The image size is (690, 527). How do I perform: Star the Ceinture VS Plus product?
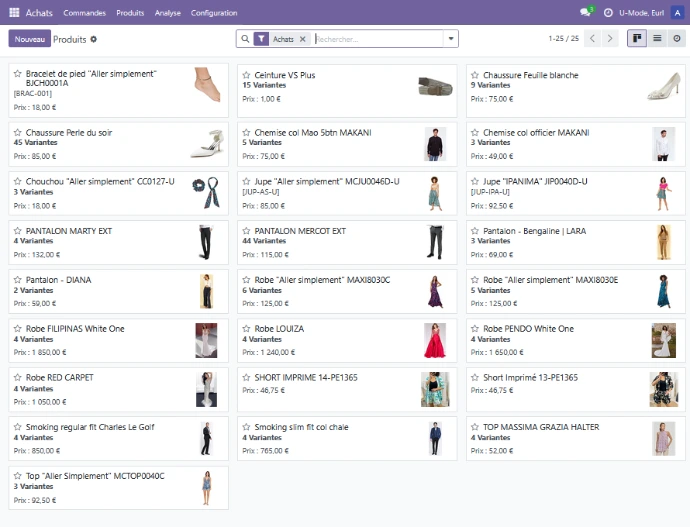point(246,75)
